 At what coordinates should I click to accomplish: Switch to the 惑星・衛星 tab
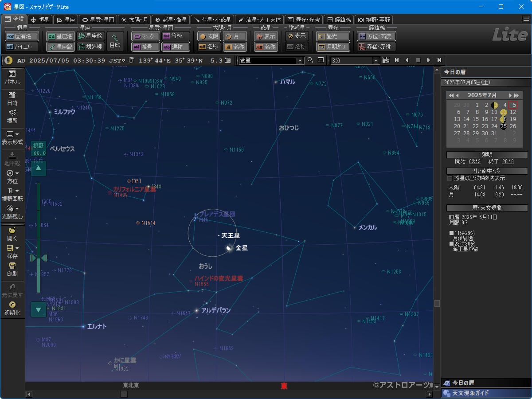coord(170,20)
